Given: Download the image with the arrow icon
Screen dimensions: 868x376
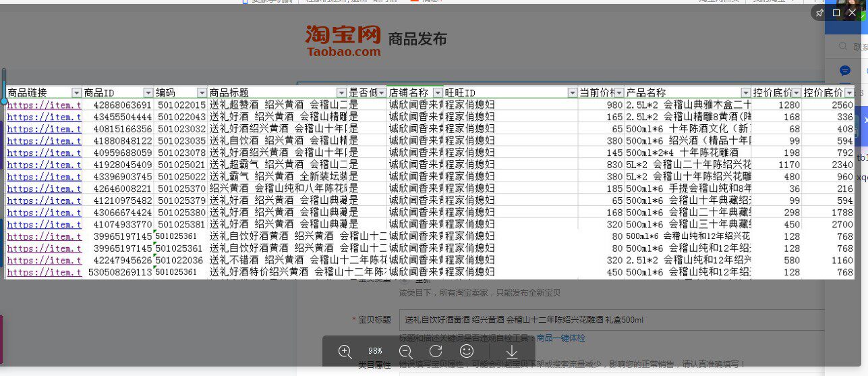Looking at the screenshot, I should coord(512,351).
